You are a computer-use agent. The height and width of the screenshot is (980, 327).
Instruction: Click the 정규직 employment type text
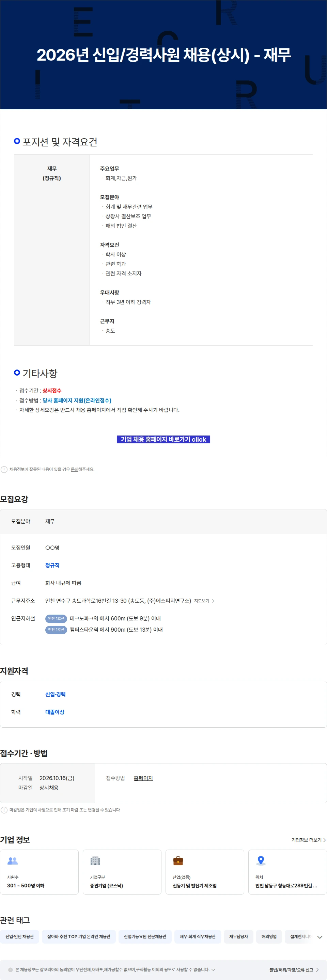[52, 565]
